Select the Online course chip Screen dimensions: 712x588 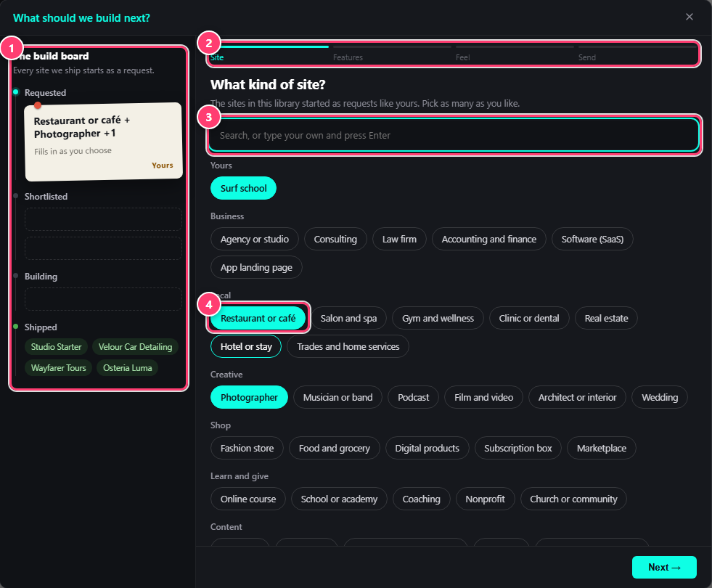coord(248,499)
